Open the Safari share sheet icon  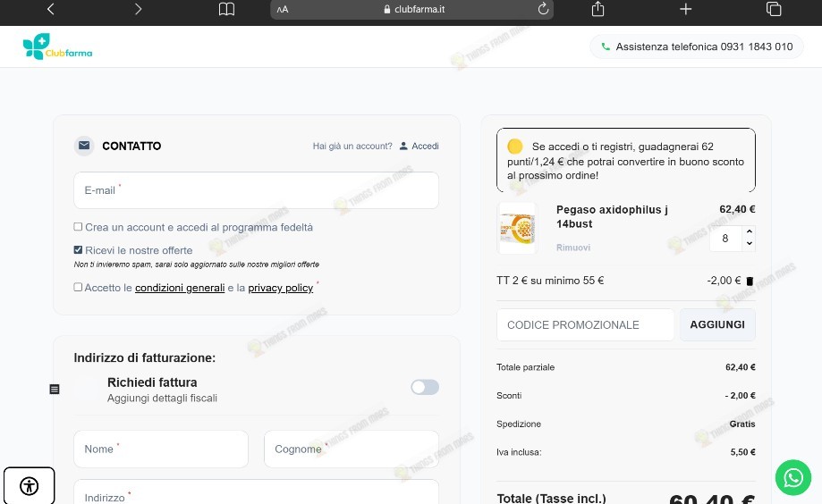click(597, 9)
